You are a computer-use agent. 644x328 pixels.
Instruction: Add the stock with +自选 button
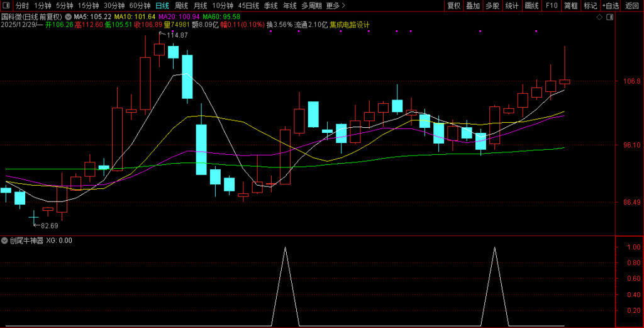tap(610, 6)
